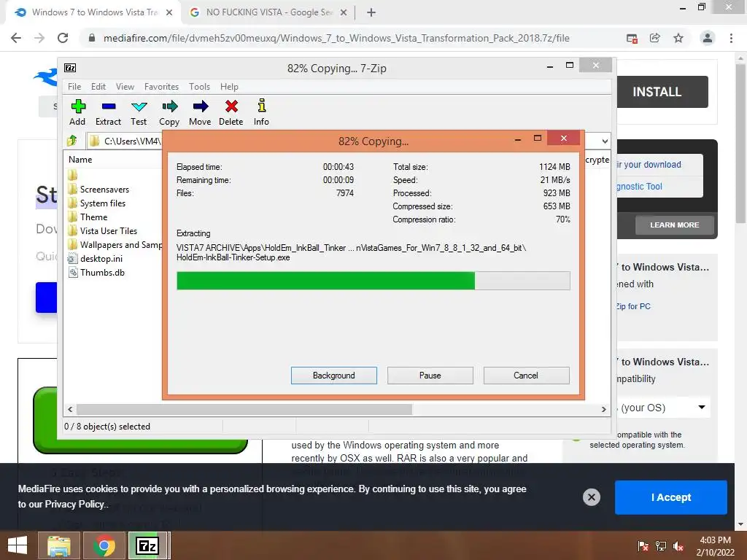
Task: Click the Name column header
Action: click(x=80, y=160)
